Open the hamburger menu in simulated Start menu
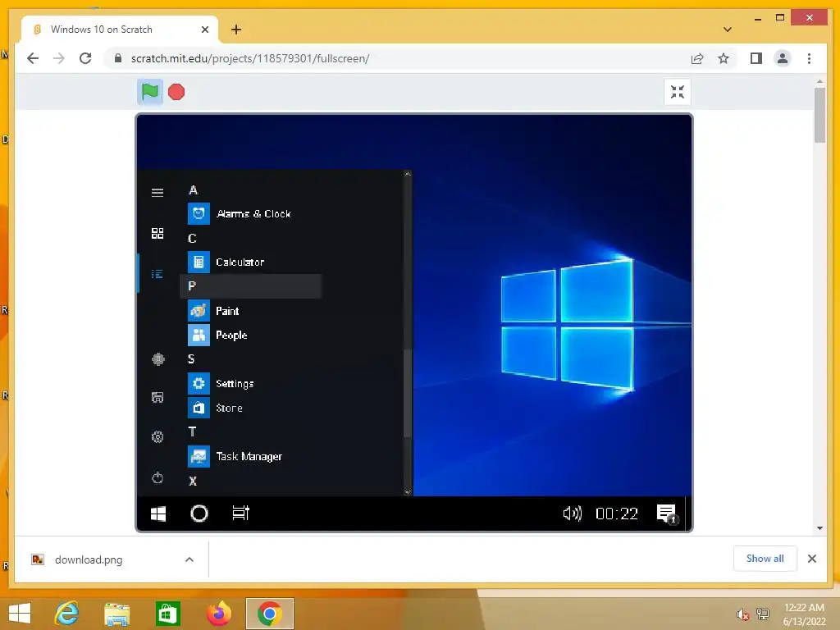The width and height of the screenshot is (840, 630). (157, 192)
